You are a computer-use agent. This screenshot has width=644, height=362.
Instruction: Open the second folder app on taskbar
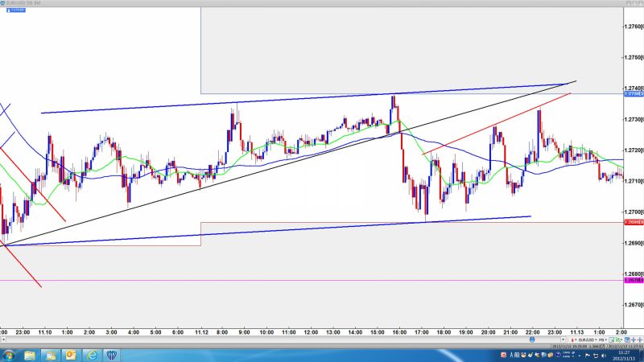[51, 355]
